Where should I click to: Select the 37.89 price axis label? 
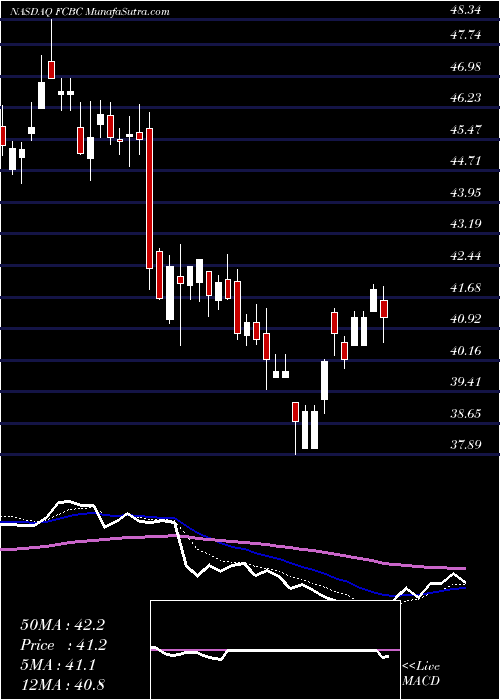(465, 445)
